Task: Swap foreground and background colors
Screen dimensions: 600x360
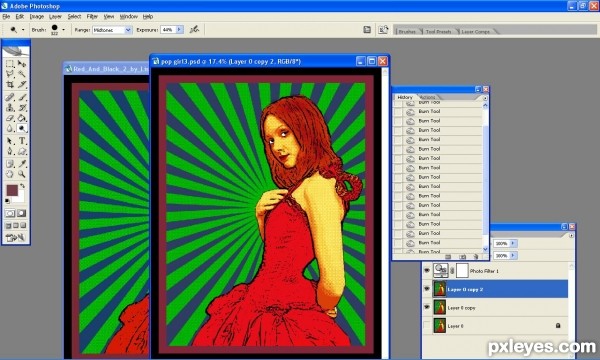Action: point(23,186)
